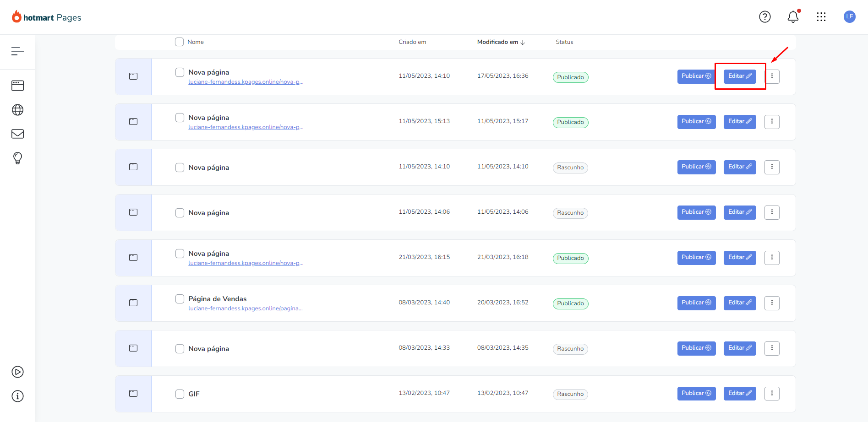Screen dimensions: 868x422
Task: Click Publicado status of Página de Vendas
Action: pos(570,303)
